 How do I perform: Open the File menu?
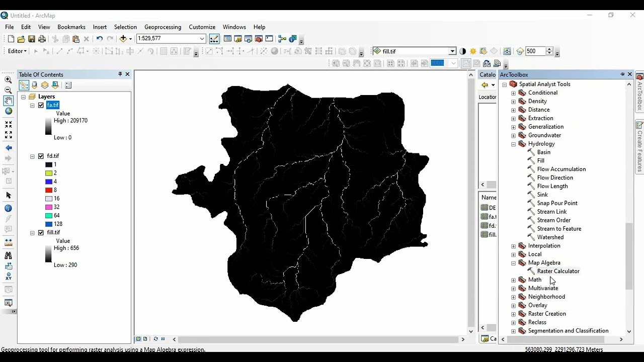[10, 27]
